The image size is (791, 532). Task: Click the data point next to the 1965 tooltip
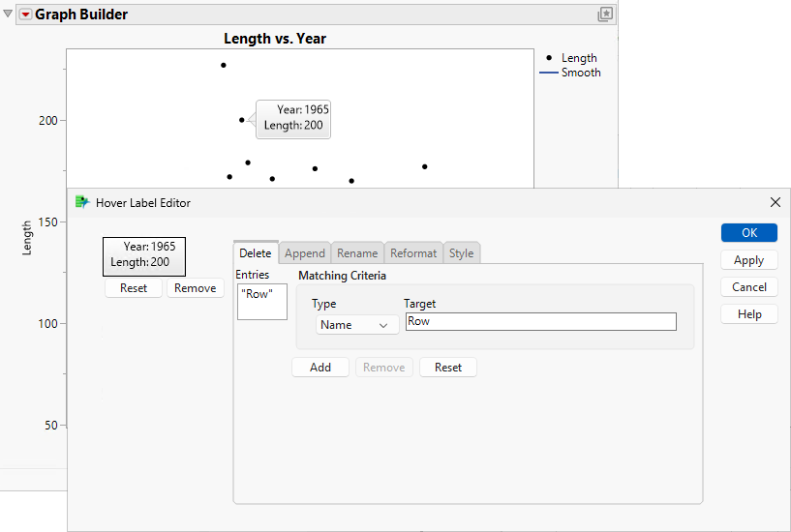(242, 120)
